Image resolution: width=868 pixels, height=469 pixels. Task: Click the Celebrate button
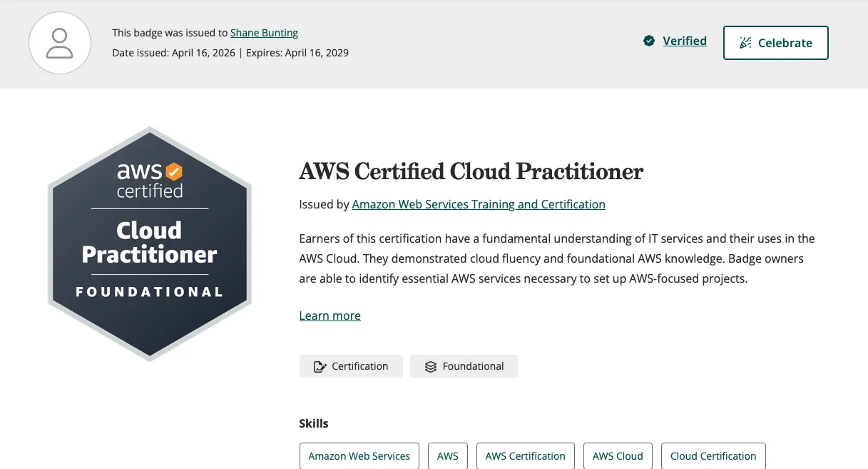tap(776, 43)
